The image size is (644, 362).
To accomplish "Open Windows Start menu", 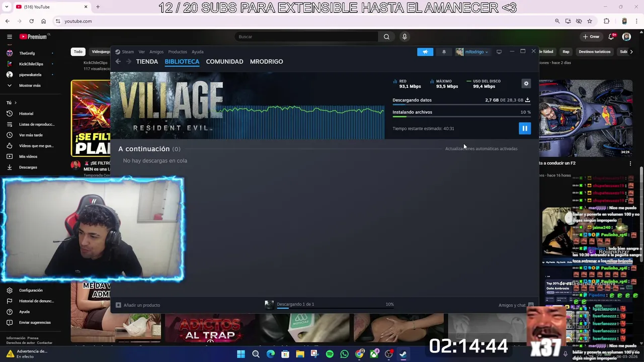I will 241,354.
